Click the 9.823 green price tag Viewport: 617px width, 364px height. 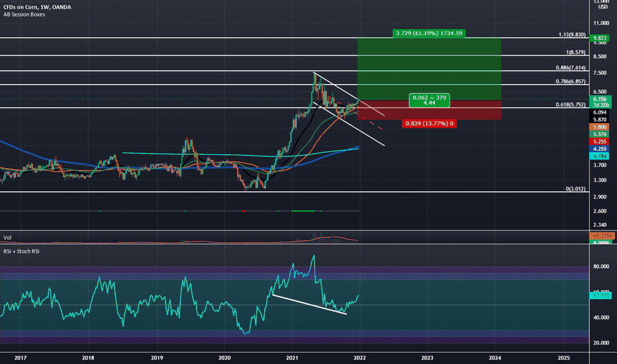(600, 38)
